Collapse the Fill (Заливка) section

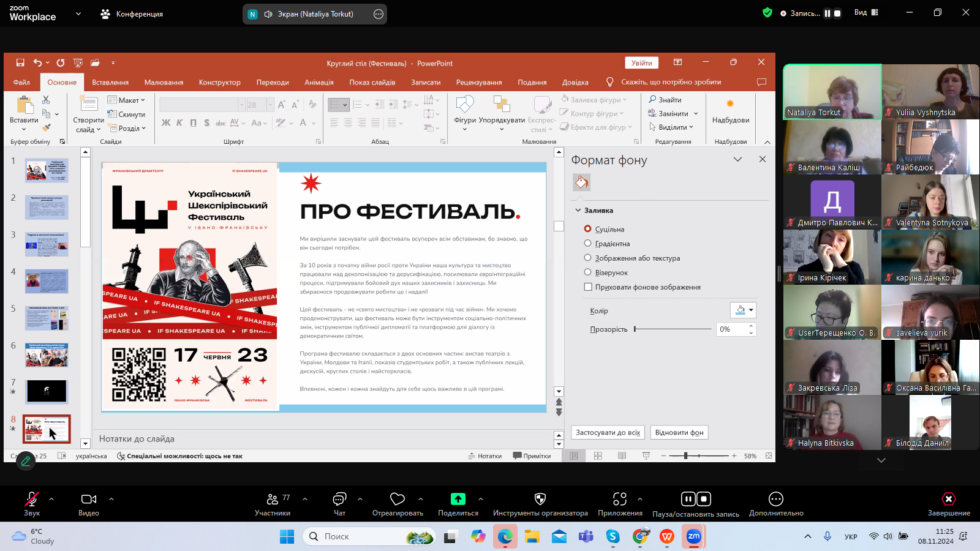tap(578, 211)
